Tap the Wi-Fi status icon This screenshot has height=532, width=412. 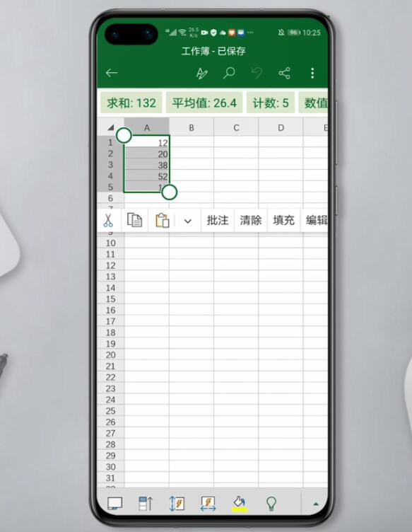(x=182, y=33)
